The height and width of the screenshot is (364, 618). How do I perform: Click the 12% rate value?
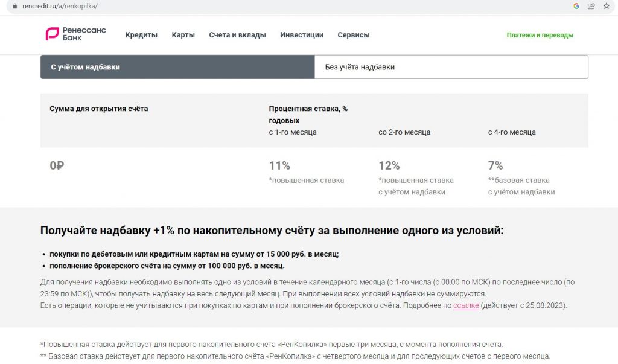389,165
